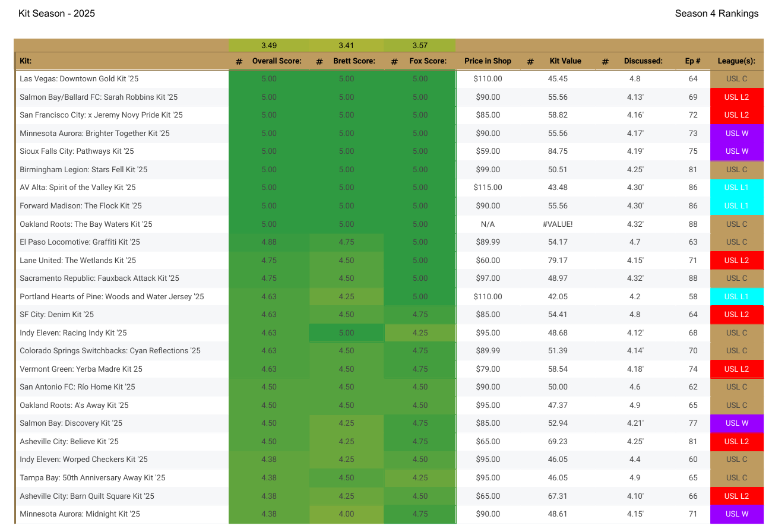This screenshot has height=532, width=772.
Task: Click the # header beside Brett Score
Action: (319, 61)
